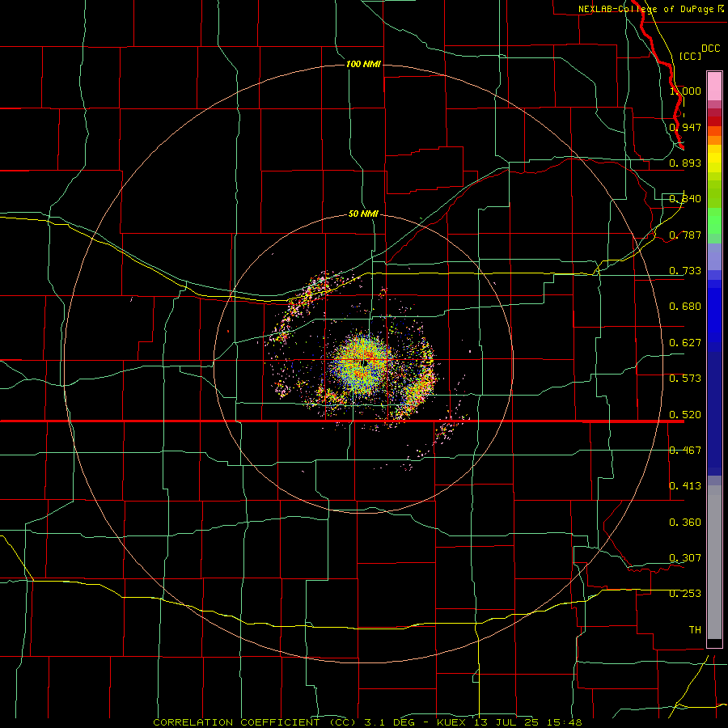Screen dimensions: 728x728
Task: Click the 100 NMI range ring label
Action: tap(363, 64)
